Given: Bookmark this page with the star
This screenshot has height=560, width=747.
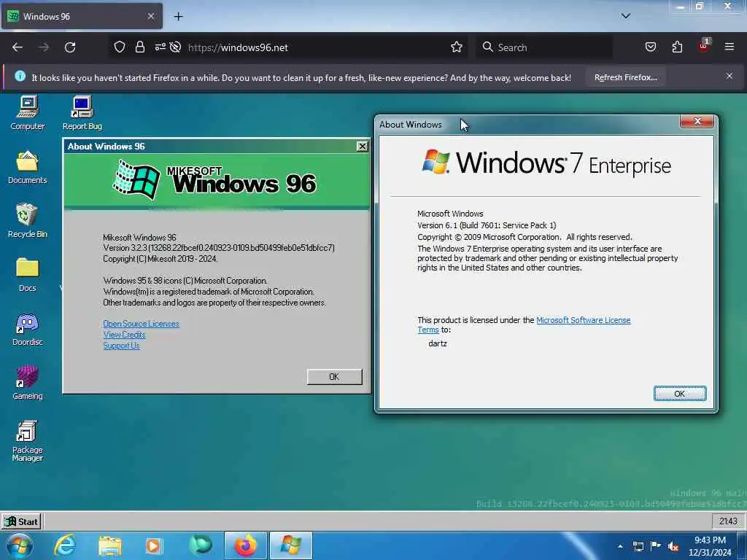Looking at the screenshot, I should pyautogui.click(x=457, y=47).
